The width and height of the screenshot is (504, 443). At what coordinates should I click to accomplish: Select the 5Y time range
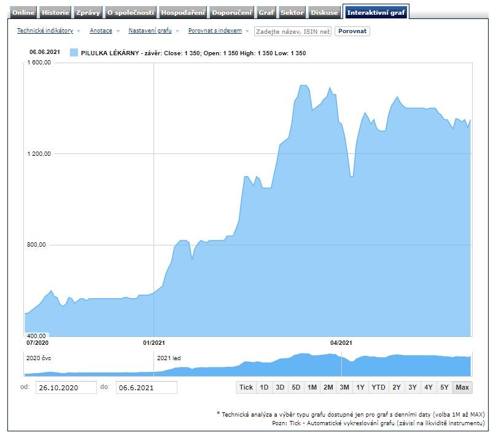444,387
